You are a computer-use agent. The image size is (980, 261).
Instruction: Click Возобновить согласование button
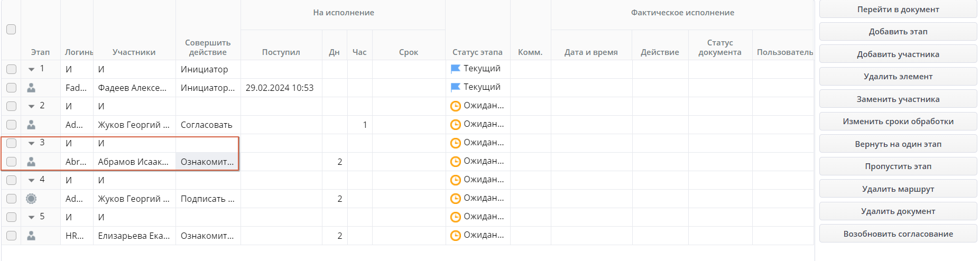pos(898,234)
